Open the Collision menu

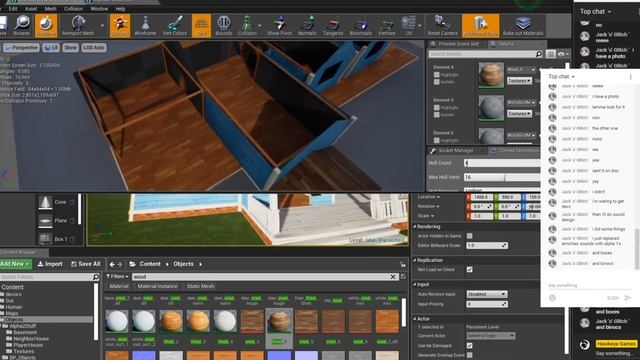[73, 9]
